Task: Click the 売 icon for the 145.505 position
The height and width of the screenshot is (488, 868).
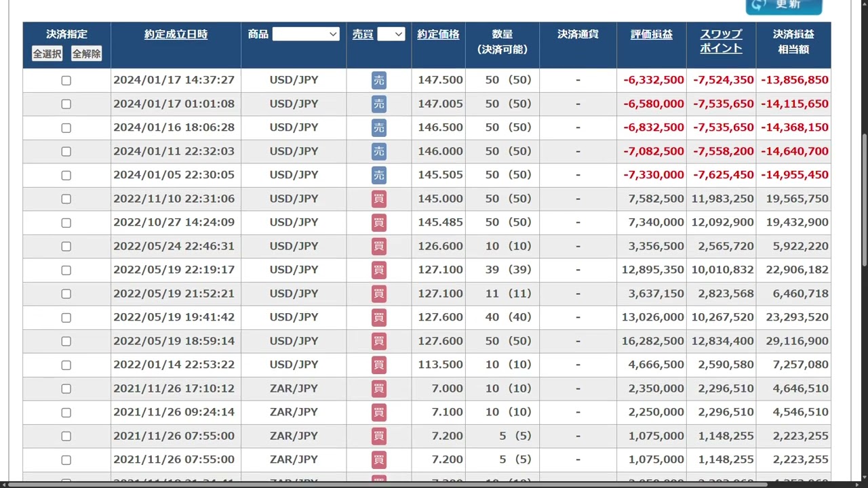Action: click(378, 175)
